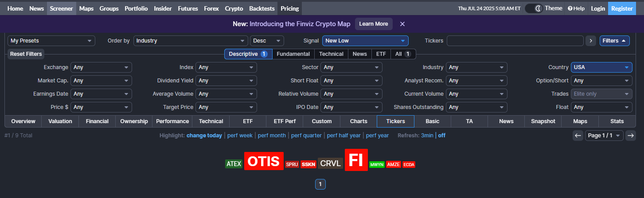
Task: Open the Pricing nav item
Action: pos(290,8)
